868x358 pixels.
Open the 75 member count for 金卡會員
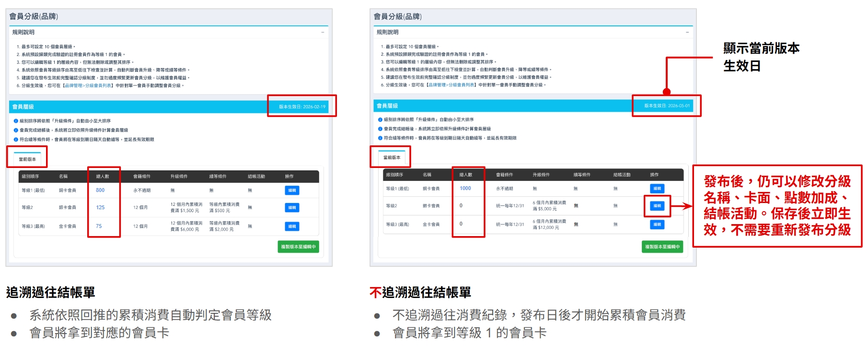click(99, 226)
